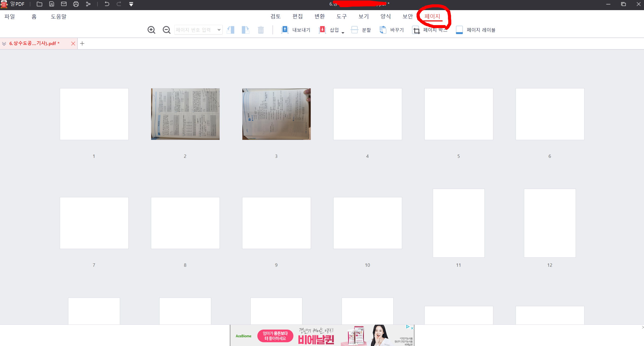Click the ALPDF app logo
644x346 pixels.
click(4, 4)
